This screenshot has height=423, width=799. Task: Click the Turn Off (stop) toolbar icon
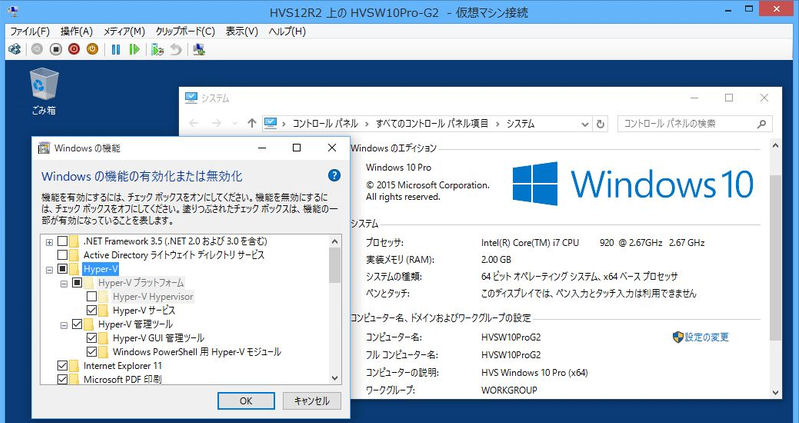click(x=56, y=49)
